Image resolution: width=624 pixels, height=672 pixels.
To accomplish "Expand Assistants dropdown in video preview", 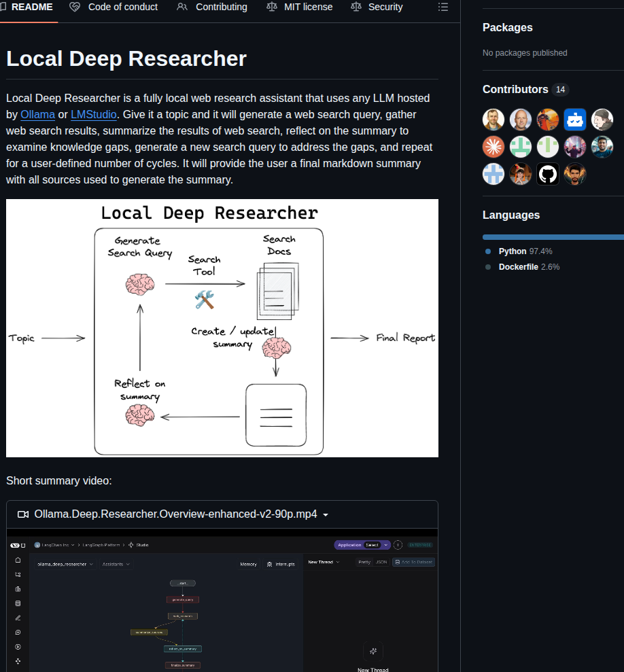I will pyautogui.click(x=116, y=564).
